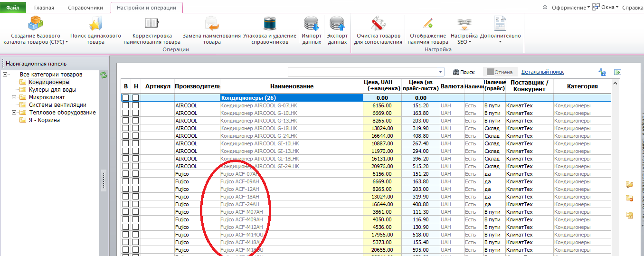Viewport: 644px width, 256px height.
Task: Open the Оформление dropdown menu
Action: 570,7
